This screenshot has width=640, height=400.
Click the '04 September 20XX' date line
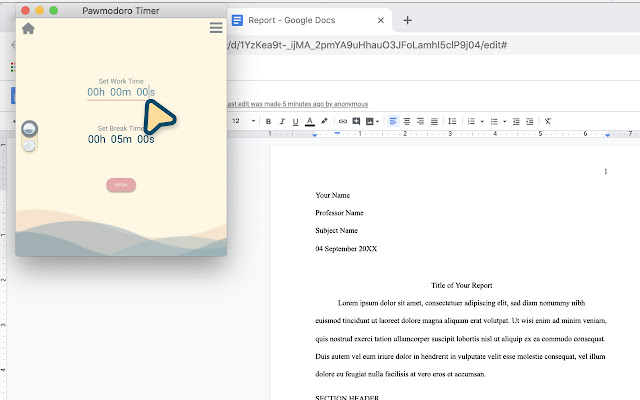click(346, 249)
